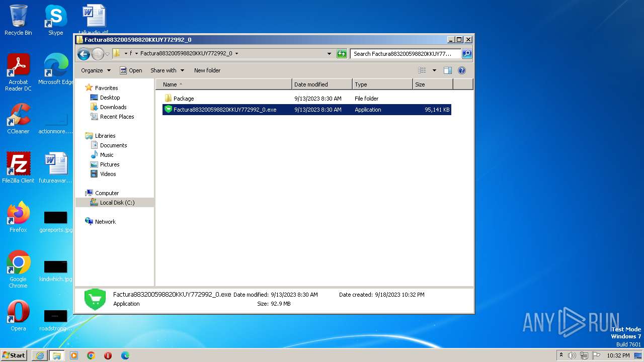The image size is (644, 362).
Task: Open Windows Media Player taskbar icon
Action: pos(74,355)
